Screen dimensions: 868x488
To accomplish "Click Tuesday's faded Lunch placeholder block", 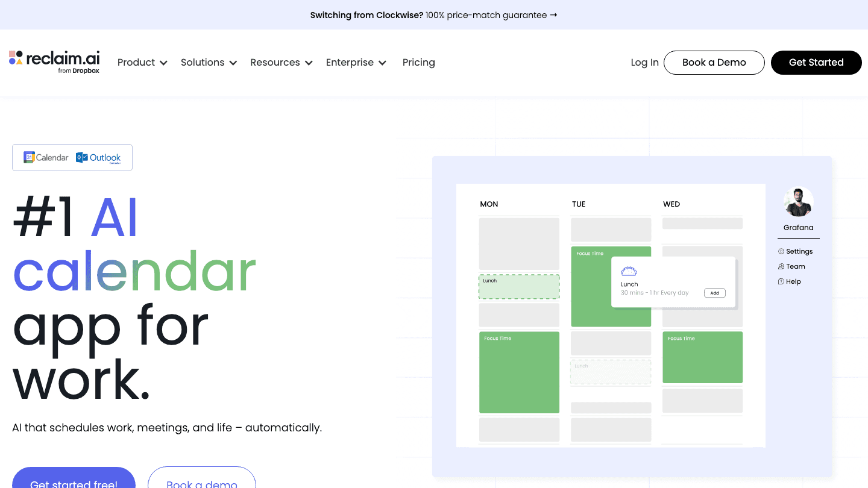I will tap(611, 372).
